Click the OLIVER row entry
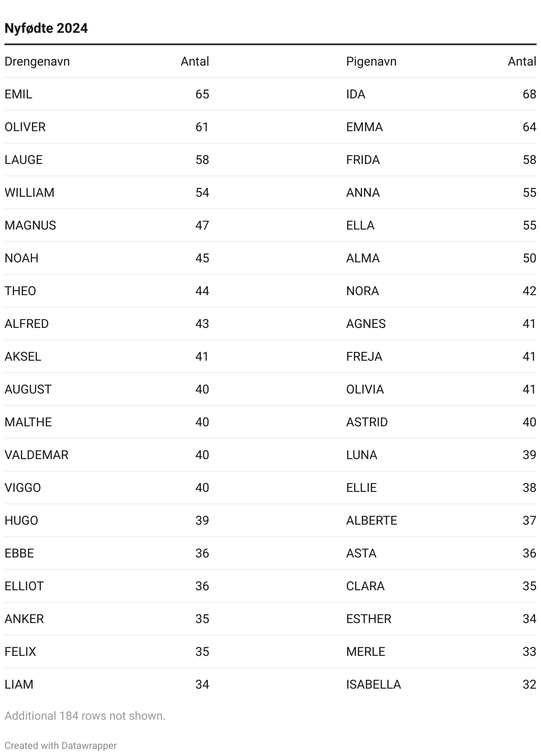Viewport: 541px width, 756px height. pos(25,127)
